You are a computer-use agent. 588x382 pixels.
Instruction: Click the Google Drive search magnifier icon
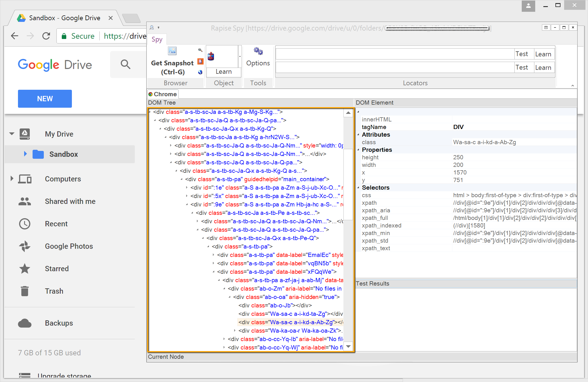[x=125, y=65]
